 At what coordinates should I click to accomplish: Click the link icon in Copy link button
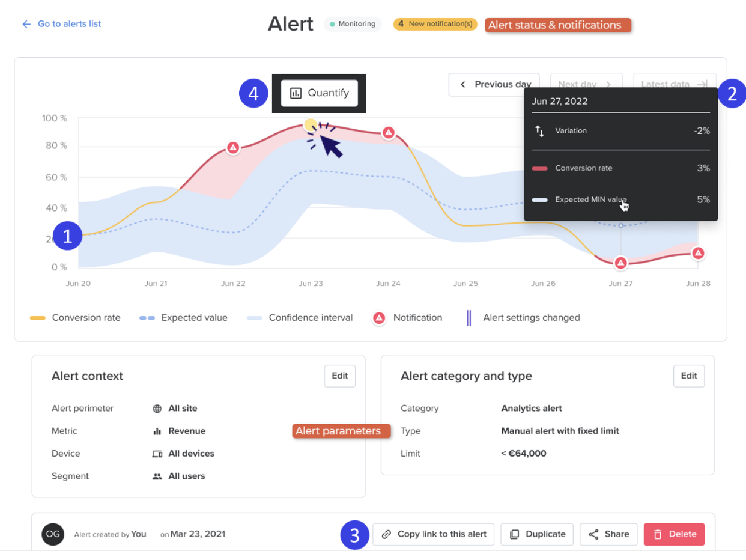point(387,534)
